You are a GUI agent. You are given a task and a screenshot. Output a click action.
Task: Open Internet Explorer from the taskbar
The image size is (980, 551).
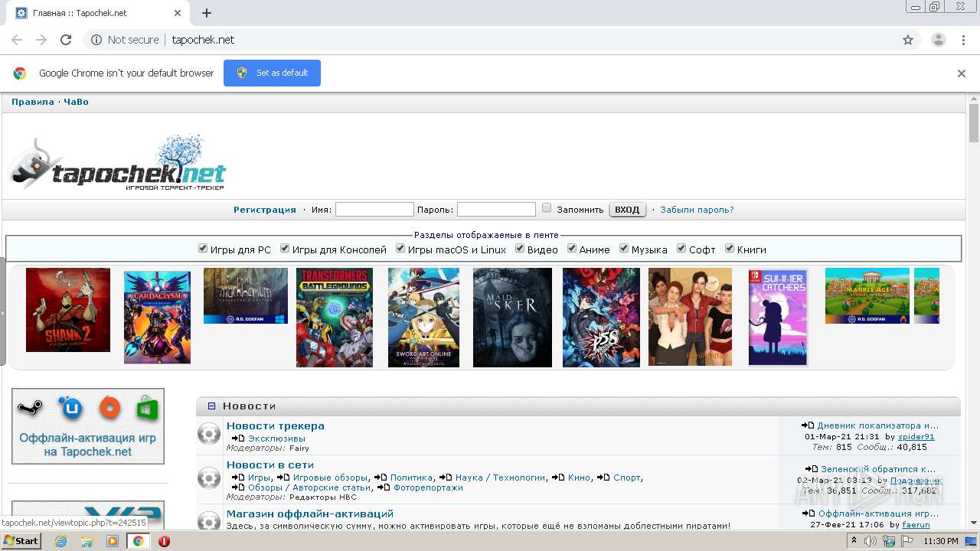[x=61, y=541]
